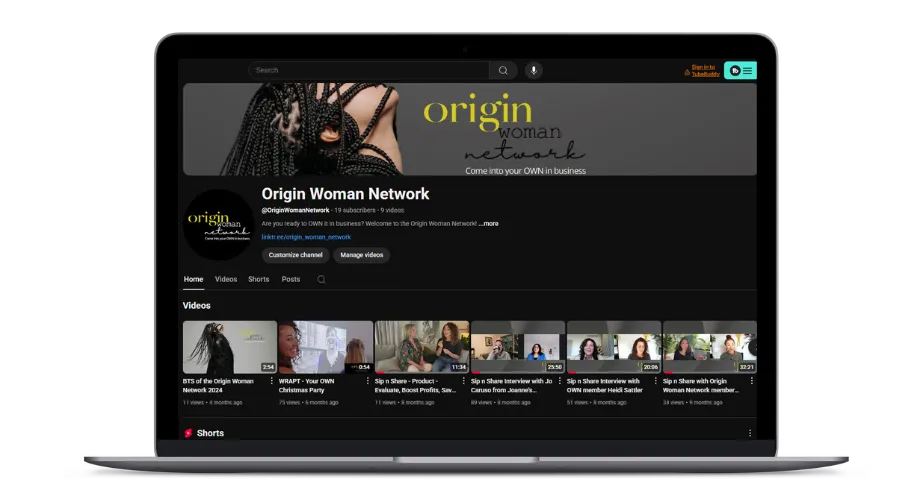Open the "OWN member Heidi Sattler" interview title
Screen dimensions: 900x500
coord(604,386)
